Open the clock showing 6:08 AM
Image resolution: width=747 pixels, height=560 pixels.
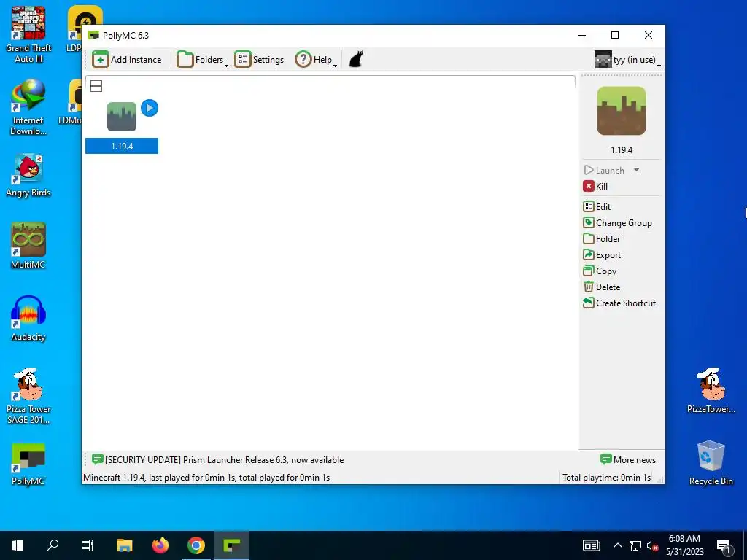(x=684, y=545)
